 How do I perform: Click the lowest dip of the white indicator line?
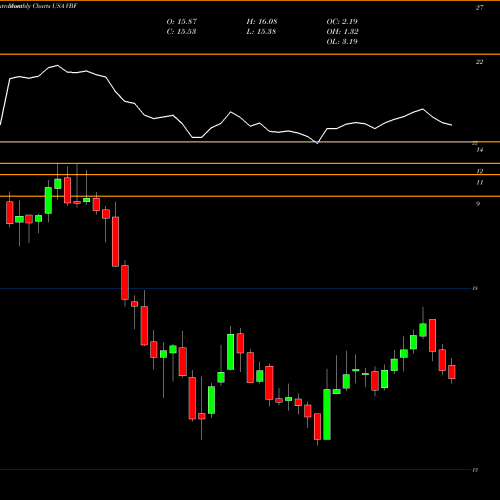[317, 143]
